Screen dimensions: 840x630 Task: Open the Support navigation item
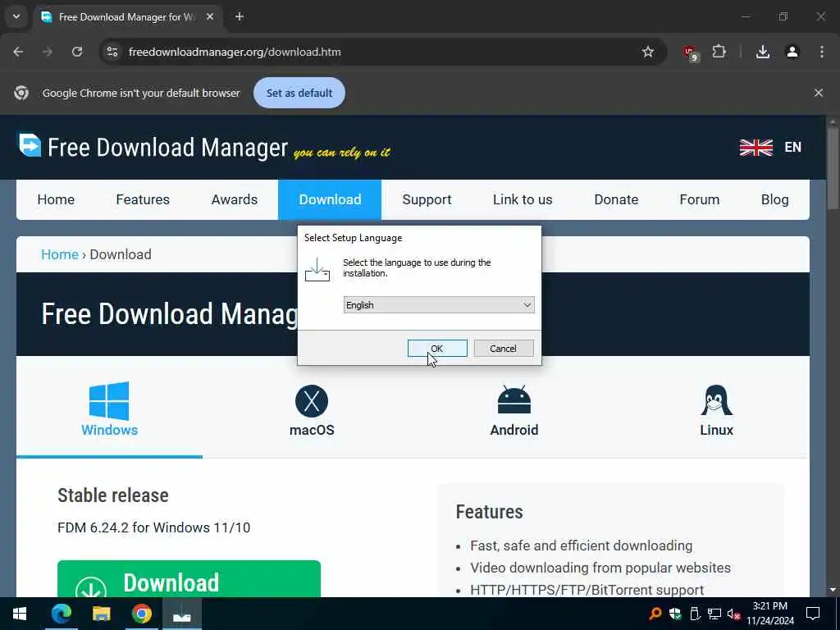427,199
